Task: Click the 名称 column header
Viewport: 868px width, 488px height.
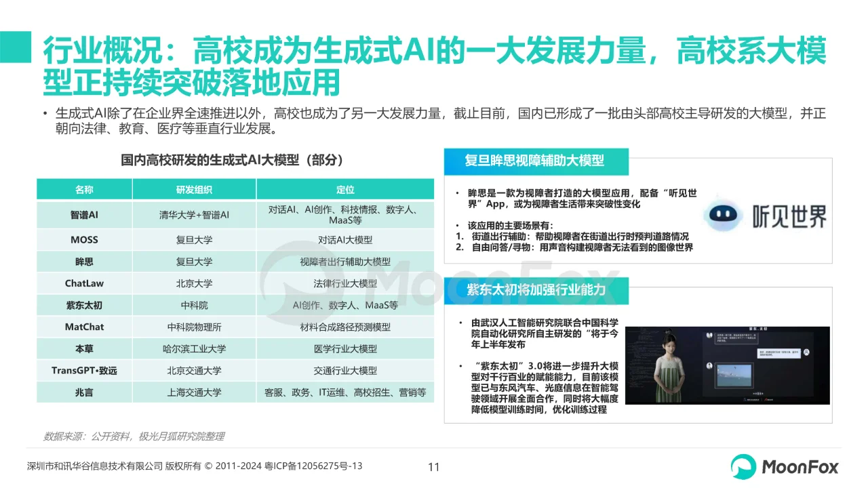Action: pyautogui.click(x=84, y=190)
